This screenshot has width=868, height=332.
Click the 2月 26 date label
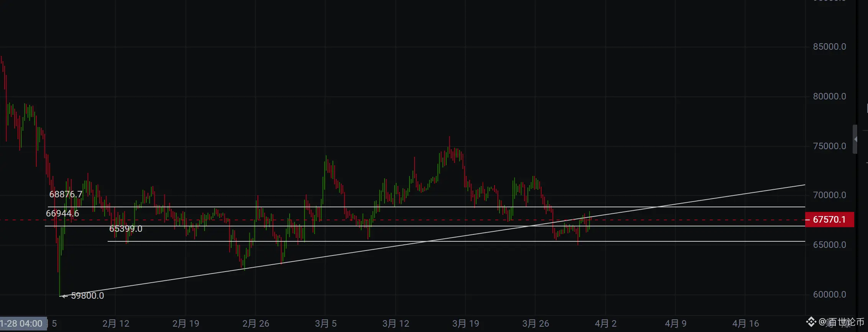click(256, 324)
